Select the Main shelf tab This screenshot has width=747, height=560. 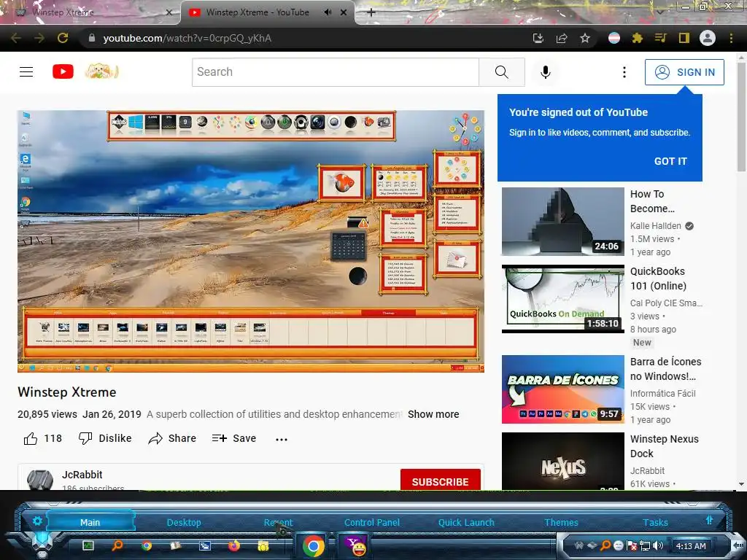coord(90,522)
